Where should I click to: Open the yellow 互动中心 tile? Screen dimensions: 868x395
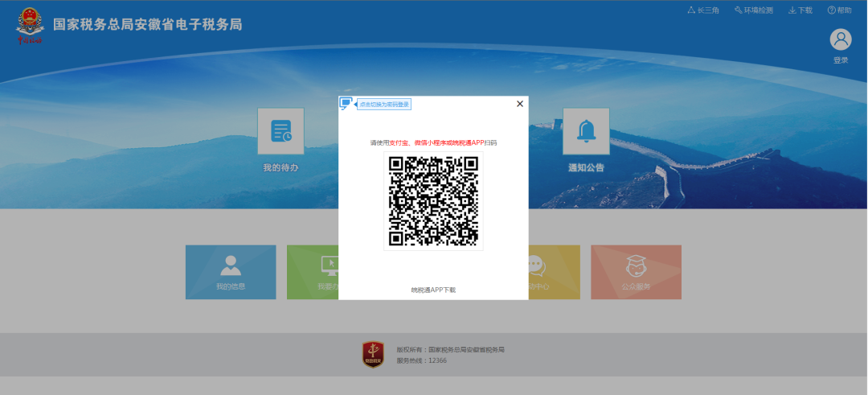coord(554,272)
